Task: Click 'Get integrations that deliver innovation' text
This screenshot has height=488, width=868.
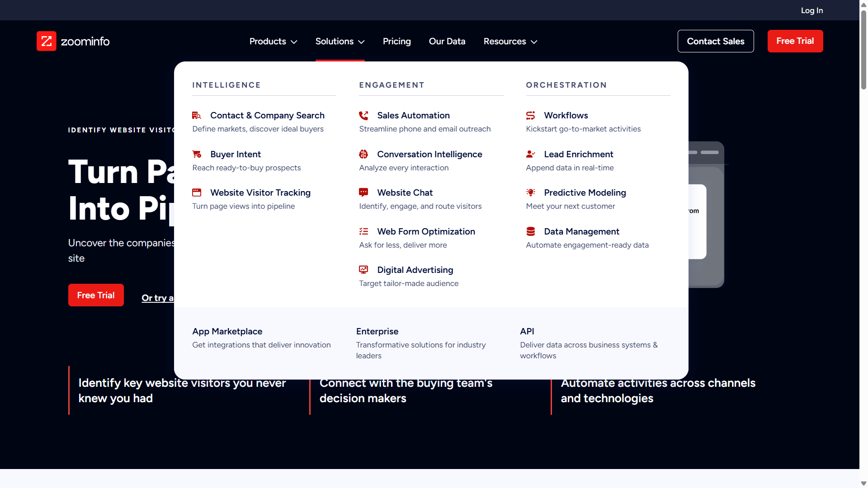Action: (x=261, y=345)
